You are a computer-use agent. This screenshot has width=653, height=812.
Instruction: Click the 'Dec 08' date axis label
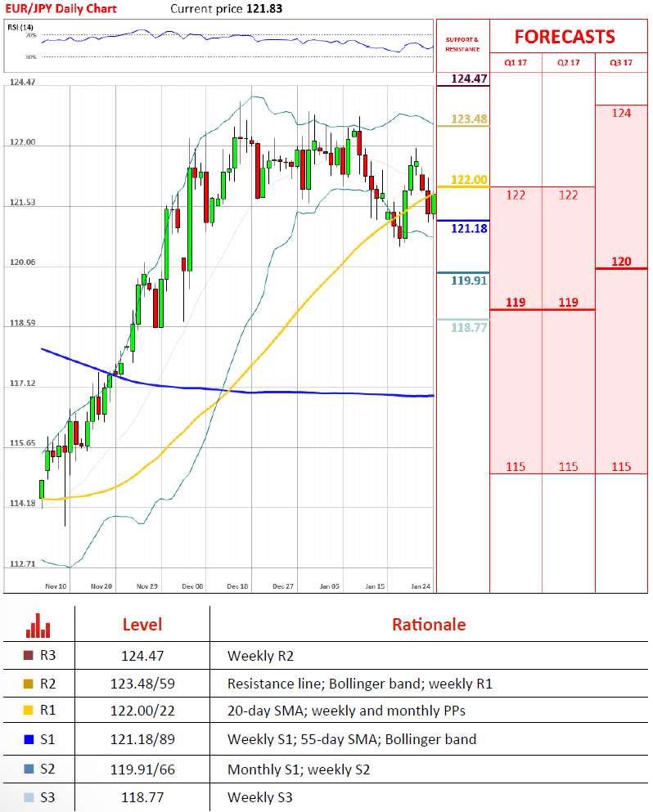click(x=192, y=586)
